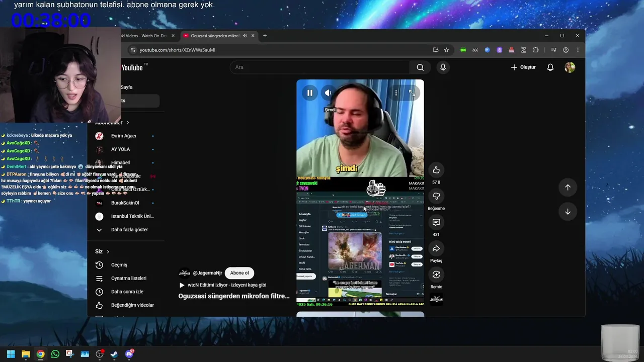Dislike the Short (Beğenme)

click(436, 196)
